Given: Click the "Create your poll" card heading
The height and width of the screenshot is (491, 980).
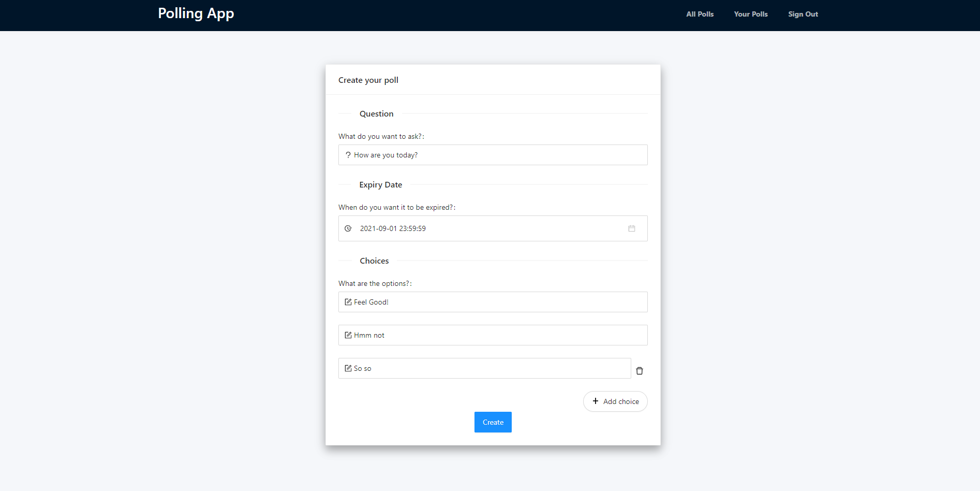Looking at the screenshot, I should click(x=368, y=80).
